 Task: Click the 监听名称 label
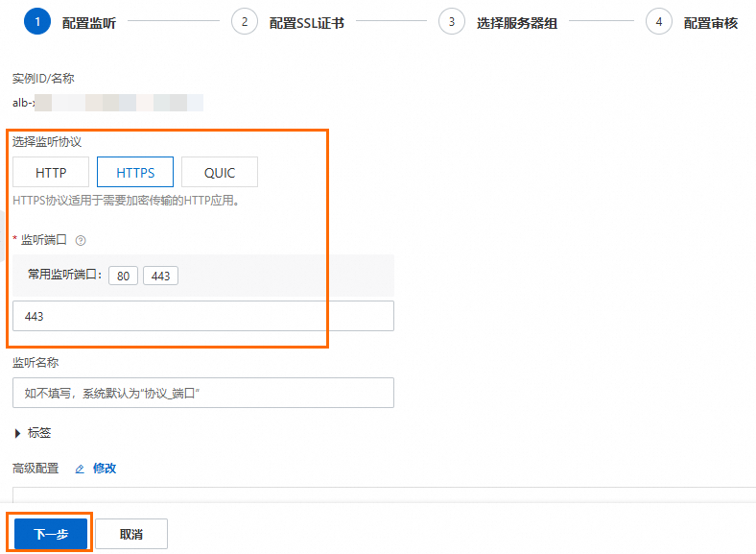point(35,362)
